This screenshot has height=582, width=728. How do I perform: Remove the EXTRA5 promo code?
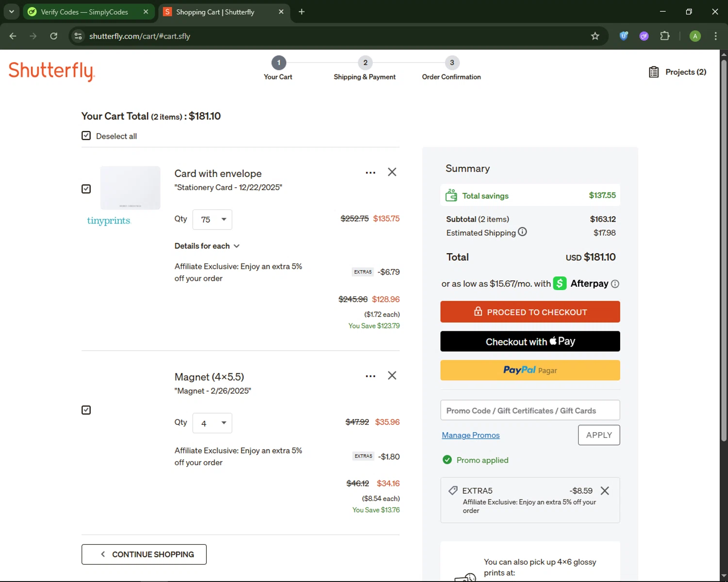[605, 491]
